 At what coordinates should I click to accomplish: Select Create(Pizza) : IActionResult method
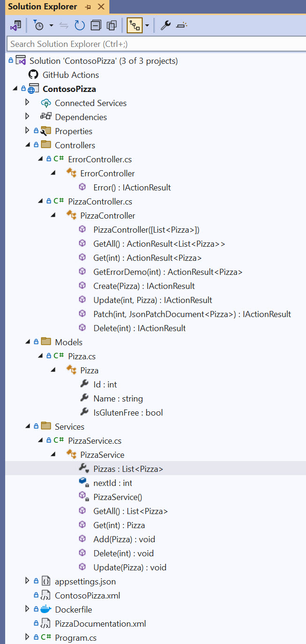click(x=144, y=286)
